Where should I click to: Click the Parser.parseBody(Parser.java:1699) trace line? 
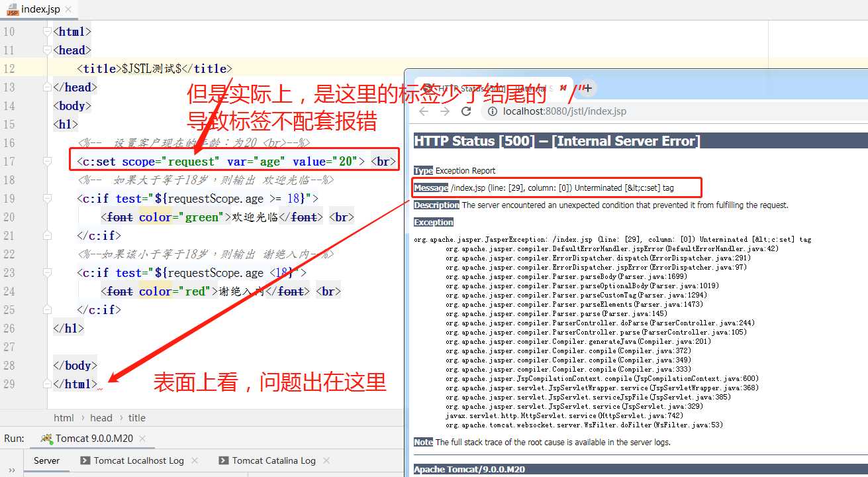[x=567, y=277]
